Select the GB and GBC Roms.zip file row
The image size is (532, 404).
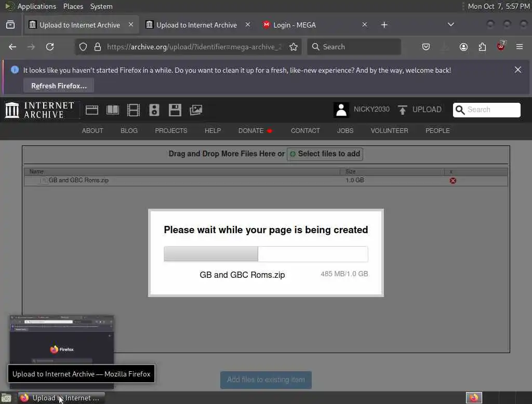click(266, 181)
